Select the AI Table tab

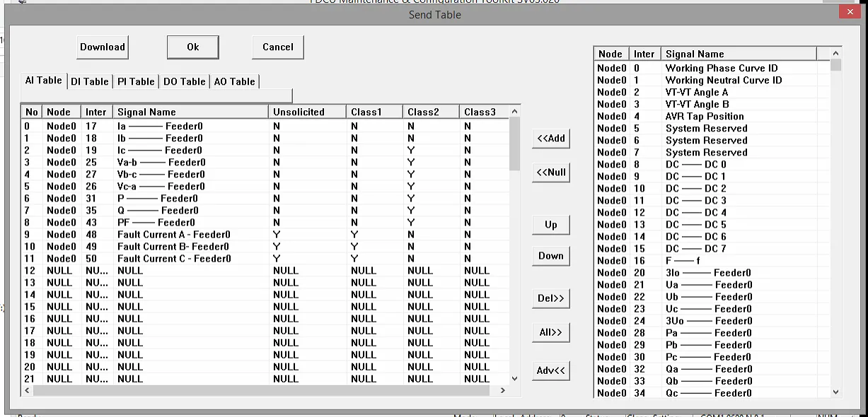pos(44,81)
